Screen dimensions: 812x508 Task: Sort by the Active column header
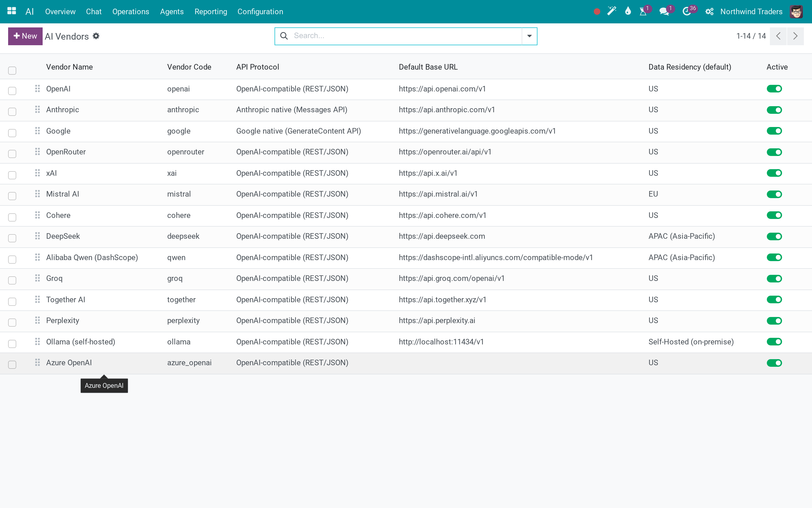click(777, 67)
